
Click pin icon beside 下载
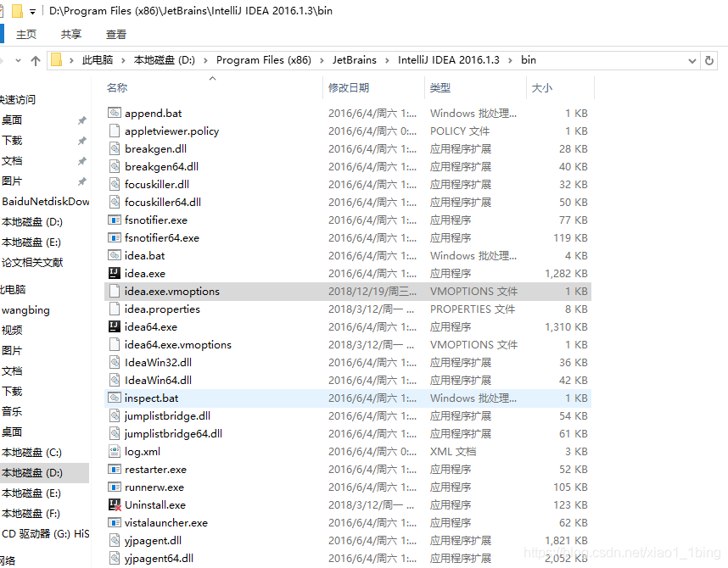[81, 140]
